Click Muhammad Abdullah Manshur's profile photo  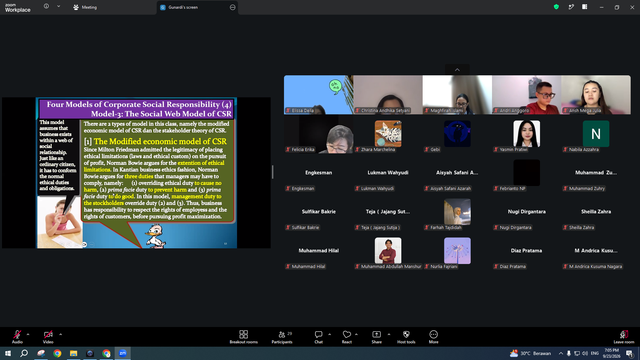[388, 251]
